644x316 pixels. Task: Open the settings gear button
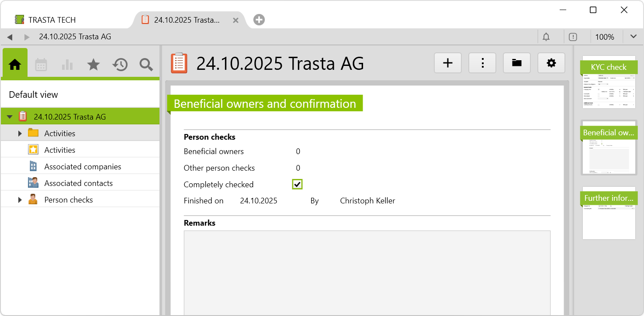pos(551,63)
